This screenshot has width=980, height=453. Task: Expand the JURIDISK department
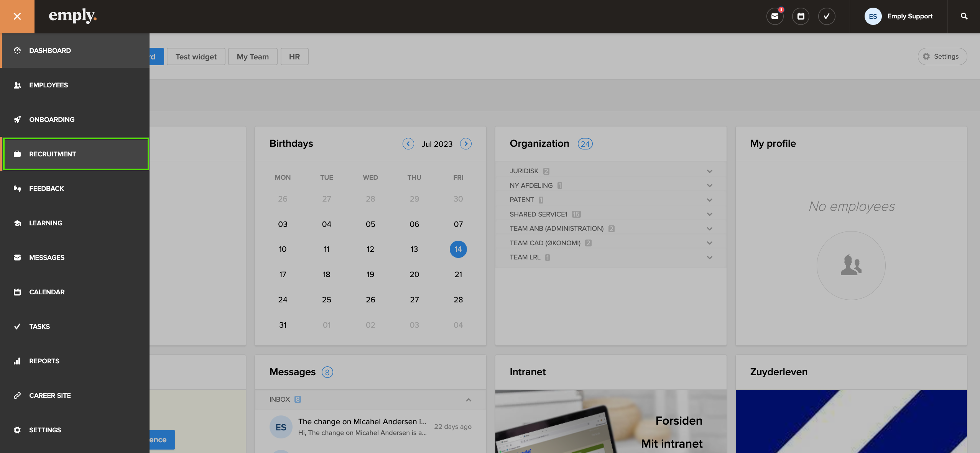(x=709, y=171)
